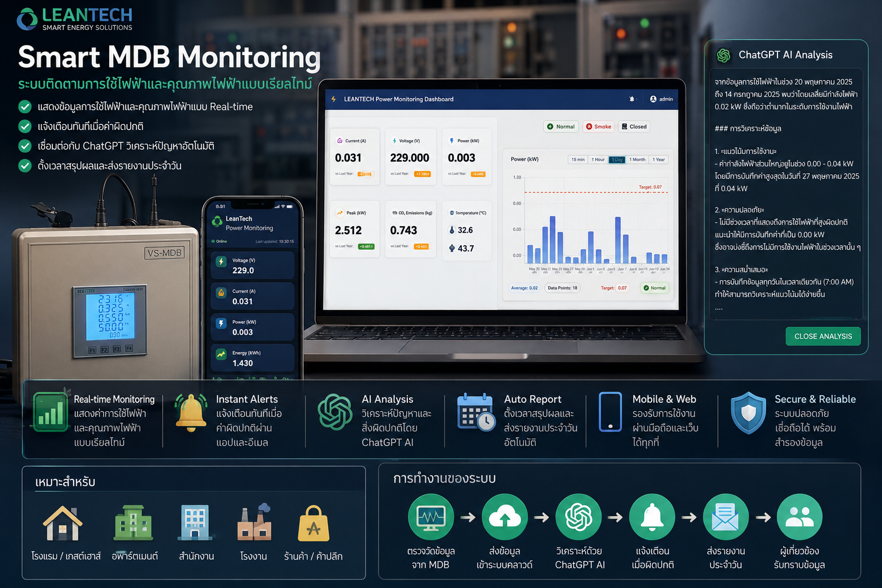Click the F4 button on the meter
The image size is (882, 588).
point(129,349)
